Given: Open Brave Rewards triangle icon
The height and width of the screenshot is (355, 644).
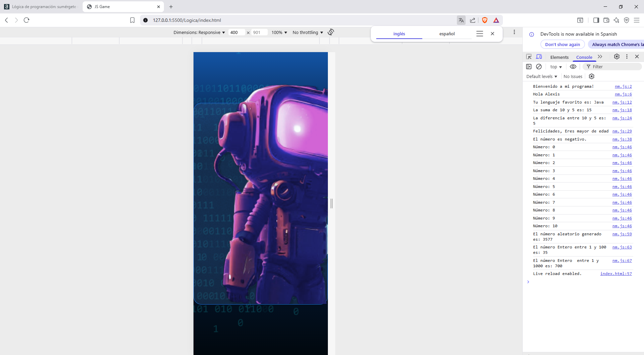Looking at the screenshot, I should (x=496, y=20).
